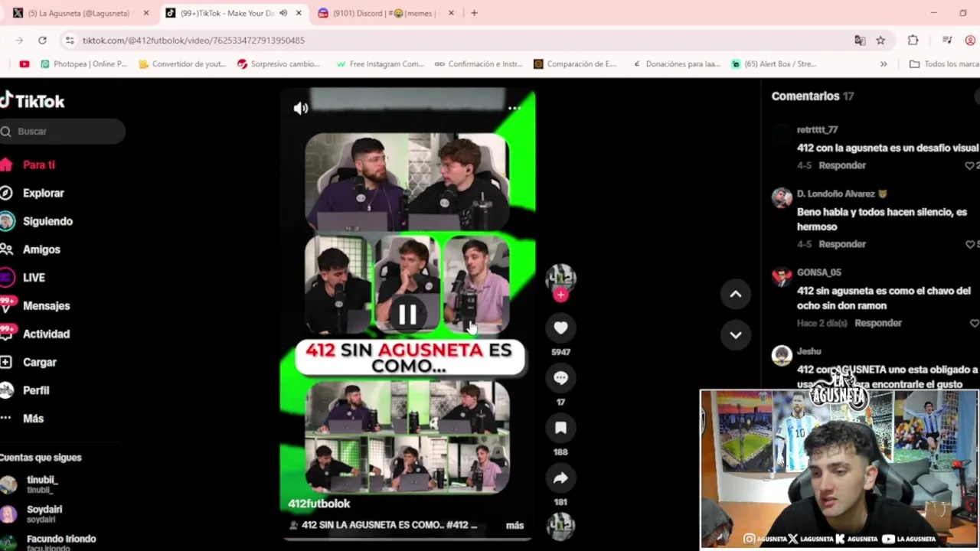Open retrtttt_77 username link

tap(817, 130)
